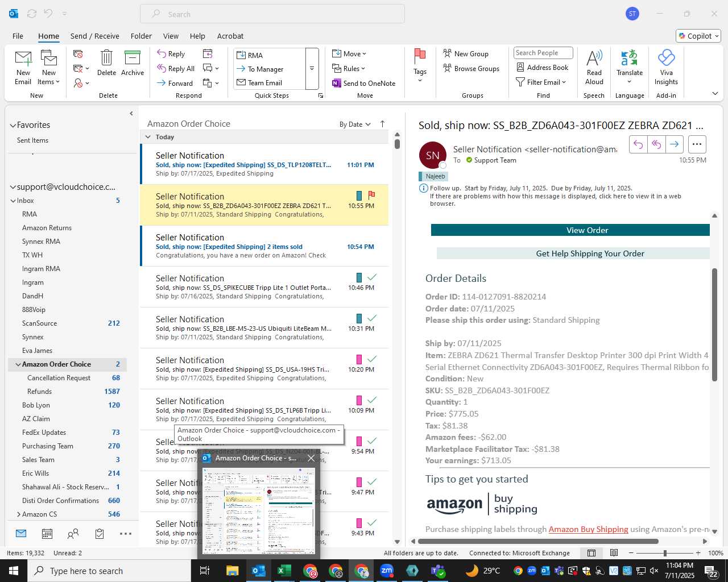The width and height of the screenshot is (728, 582).
Task: Open Viva Insights add-in
Action: click(666, 67)
